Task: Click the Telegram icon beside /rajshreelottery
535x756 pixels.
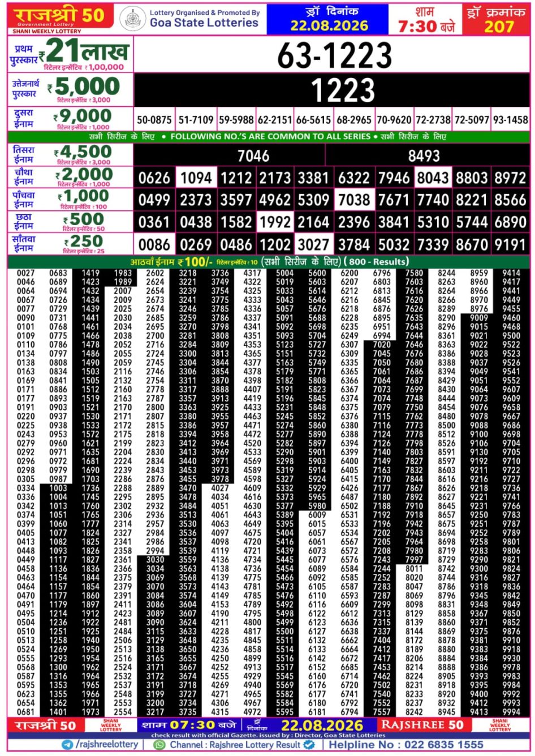Action: point(68,745)
